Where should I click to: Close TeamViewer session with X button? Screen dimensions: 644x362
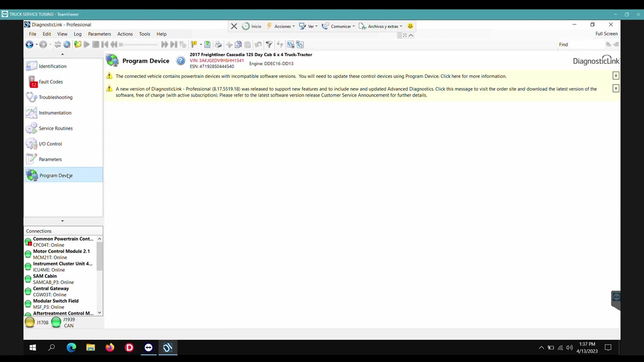234,26
